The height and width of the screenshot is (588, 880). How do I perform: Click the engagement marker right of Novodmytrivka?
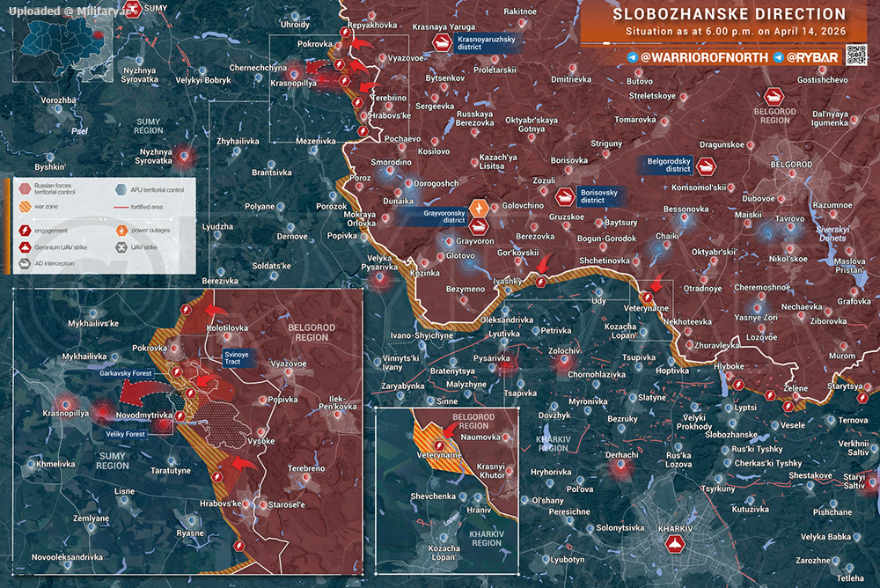180,416
